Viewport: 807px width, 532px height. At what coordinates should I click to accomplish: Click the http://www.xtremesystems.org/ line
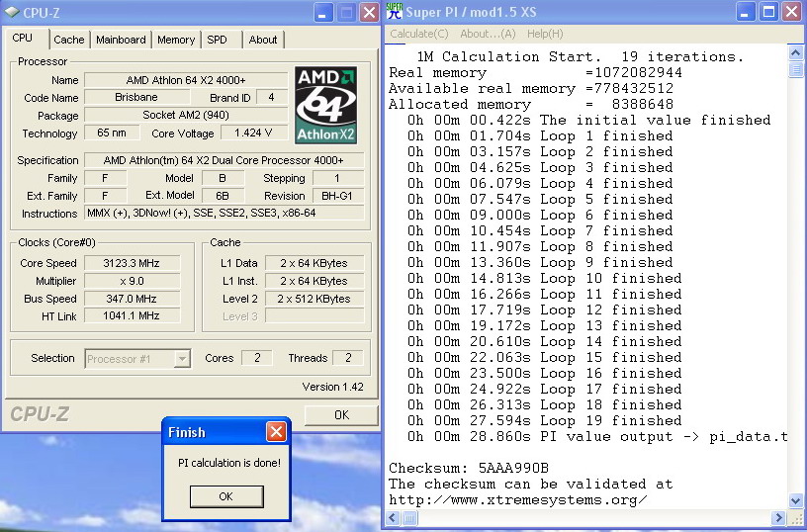[518, 500]
